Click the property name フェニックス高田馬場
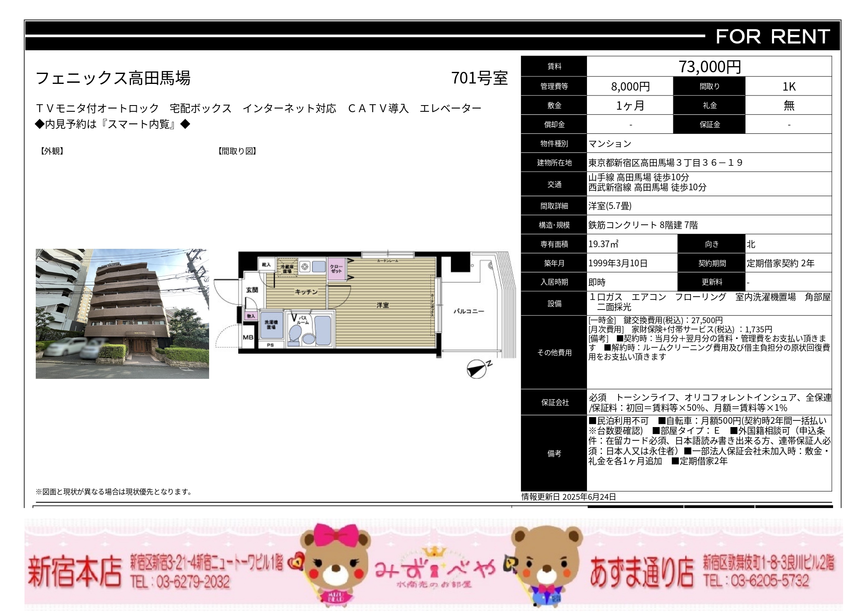 [113, 78]
